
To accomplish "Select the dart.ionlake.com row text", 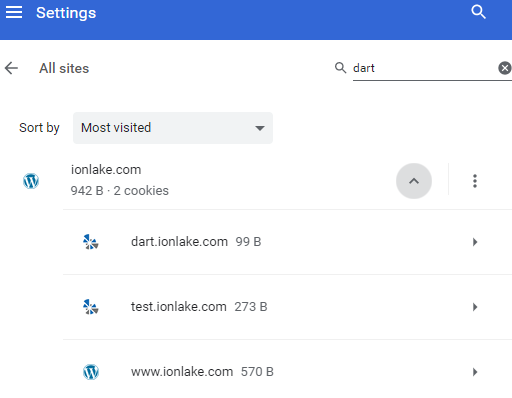I will (179, 242).
